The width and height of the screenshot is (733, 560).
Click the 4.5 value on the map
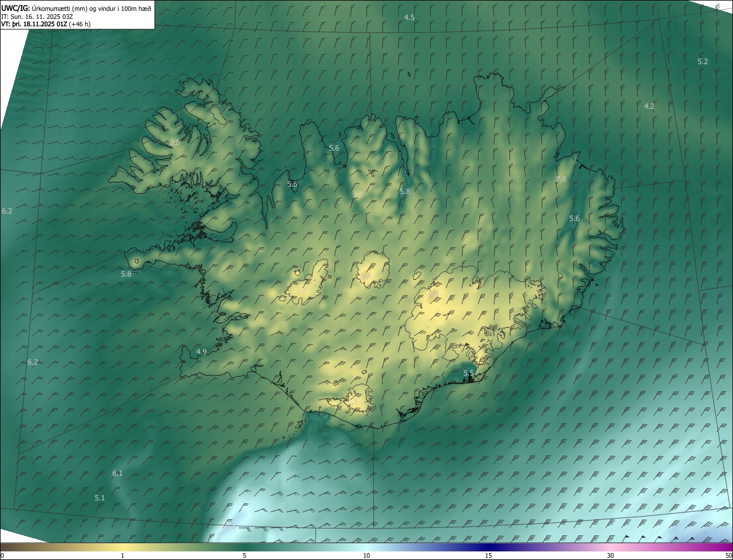click(x=409, y=18)
